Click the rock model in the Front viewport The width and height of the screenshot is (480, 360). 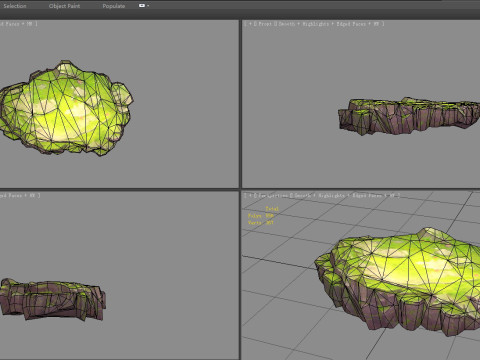click(x=409, y=116)
